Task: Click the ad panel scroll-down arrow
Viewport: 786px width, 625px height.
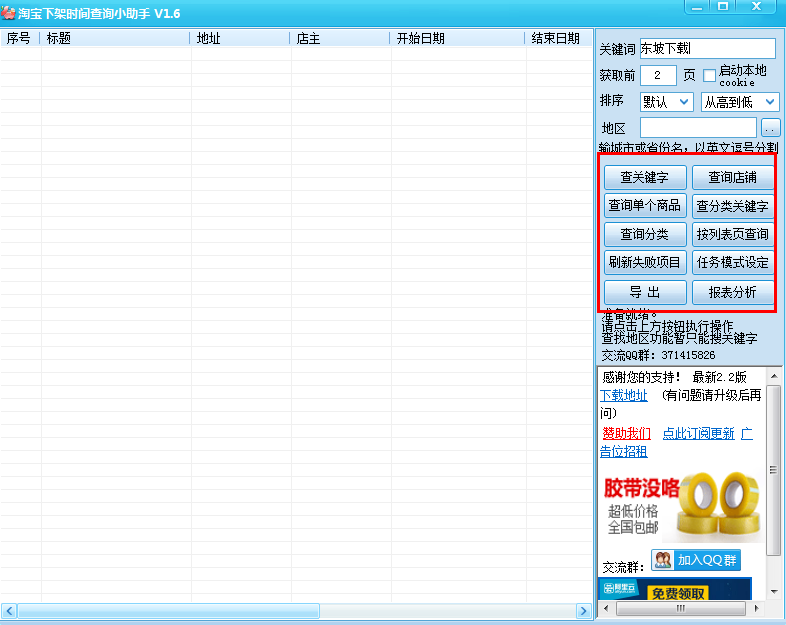Action: (773, 592)
